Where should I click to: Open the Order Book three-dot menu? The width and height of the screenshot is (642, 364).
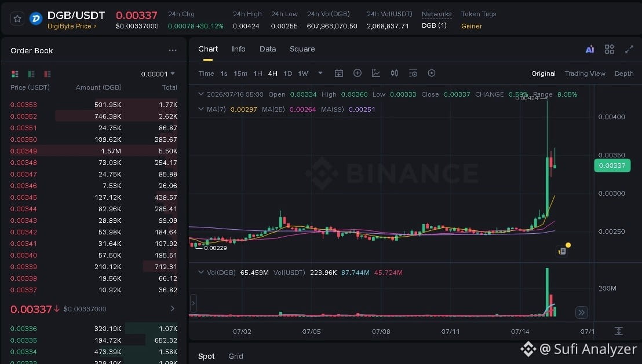[x=172, y=51]
